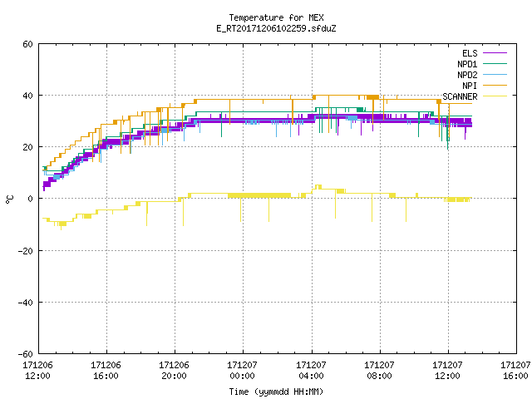Screen dimensions: 532x399
Task: Select the SCANNER legend label
Action: (x=460, y=96)
